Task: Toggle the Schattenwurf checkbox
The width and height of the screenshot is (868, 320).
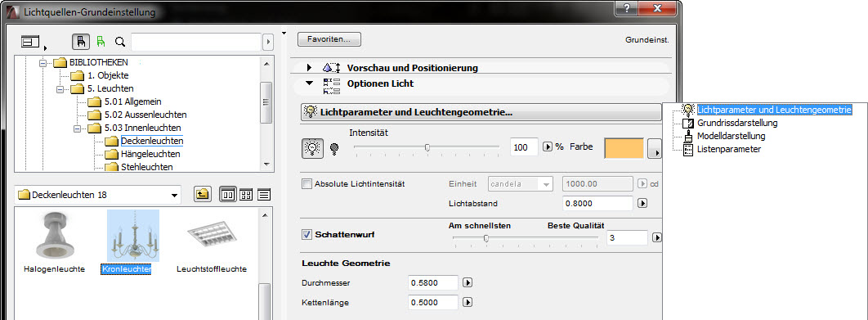Action: tap(306, 235)
